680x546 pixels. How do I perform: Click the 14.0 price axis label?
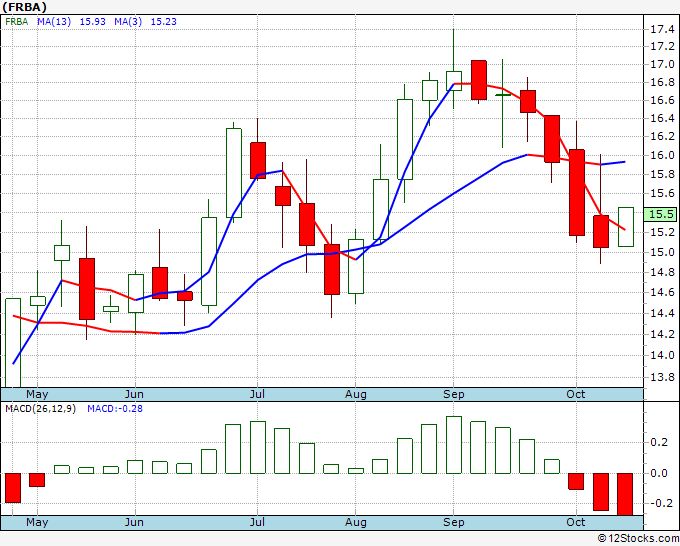click(x=662, y=355)
